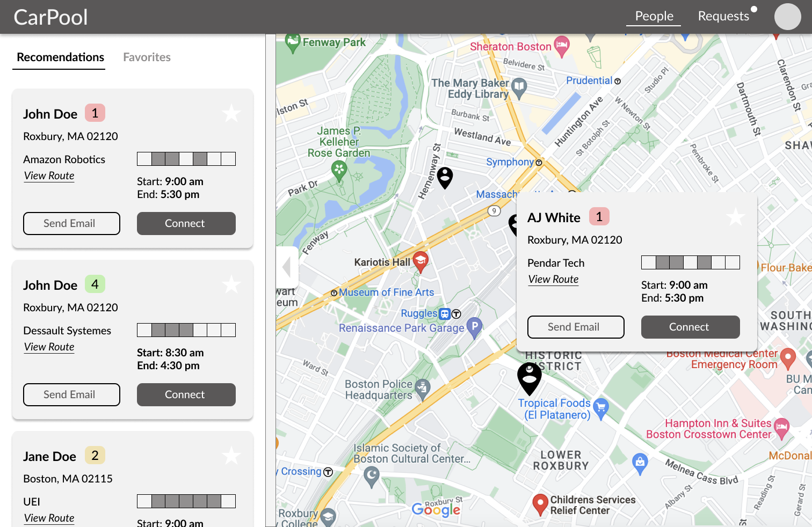Click the Google logo on the map
This screenshot has height=527, width=812.
point(436,510)
